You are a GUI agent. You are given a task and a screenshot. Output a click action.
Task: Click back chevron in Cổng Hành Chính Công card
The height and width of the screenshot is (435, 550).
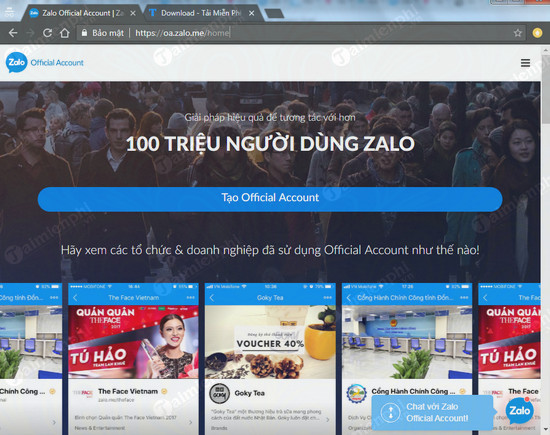pyautogui.click(x=348, y=298)
